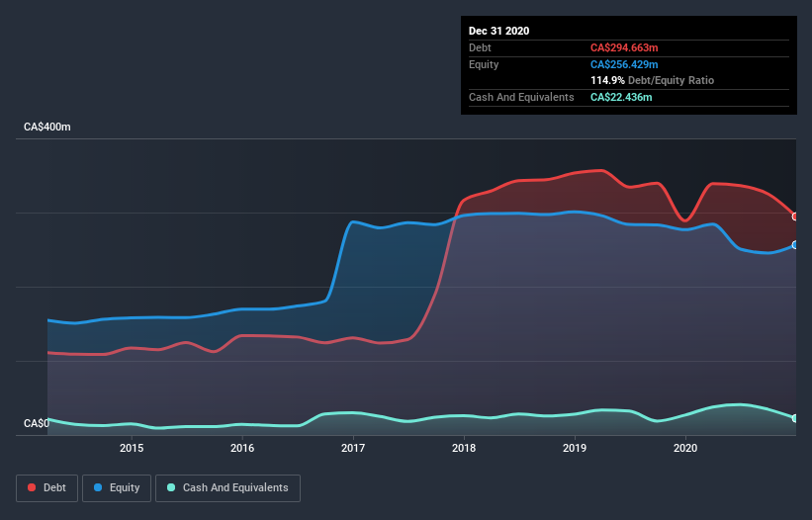Click the Debt row label in tooltip
The image size is (812, 520).
tap(480, 47)
